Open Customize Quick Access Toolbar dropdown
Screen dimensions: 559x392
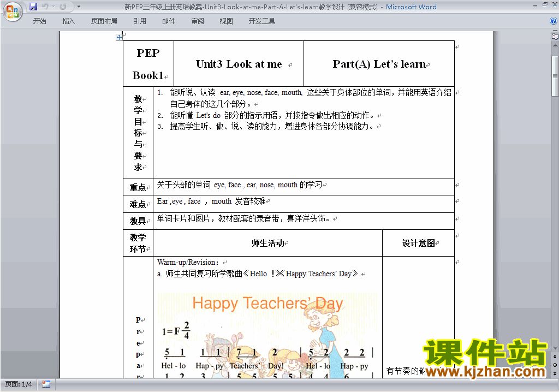(x=79, y=7)
